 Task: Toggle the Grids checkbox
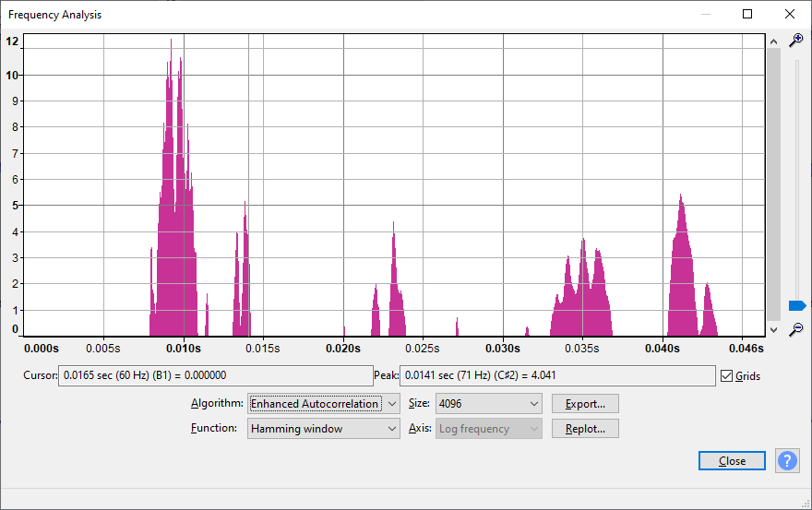point(727,376)
